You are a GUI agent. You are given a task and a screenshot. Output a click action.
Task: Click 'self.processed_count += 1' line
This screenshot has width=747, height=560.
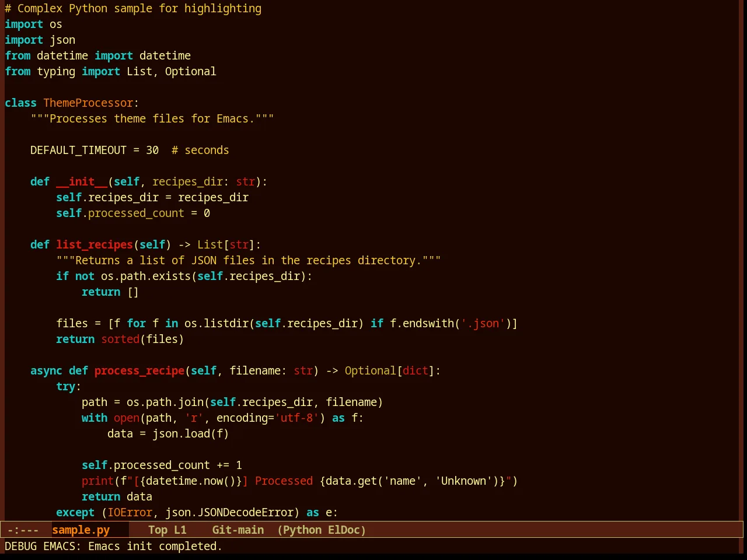coord(162,465)
